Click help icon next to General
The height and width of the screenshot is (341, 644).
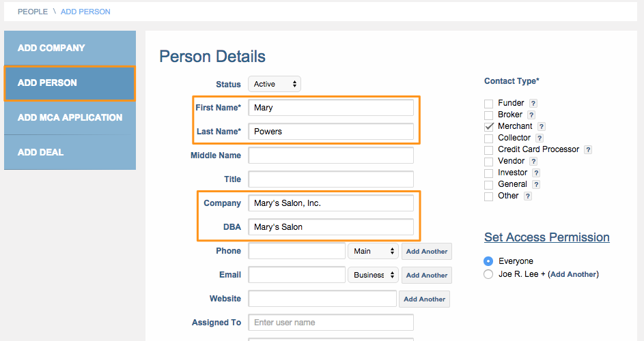(x=536, y=185)
